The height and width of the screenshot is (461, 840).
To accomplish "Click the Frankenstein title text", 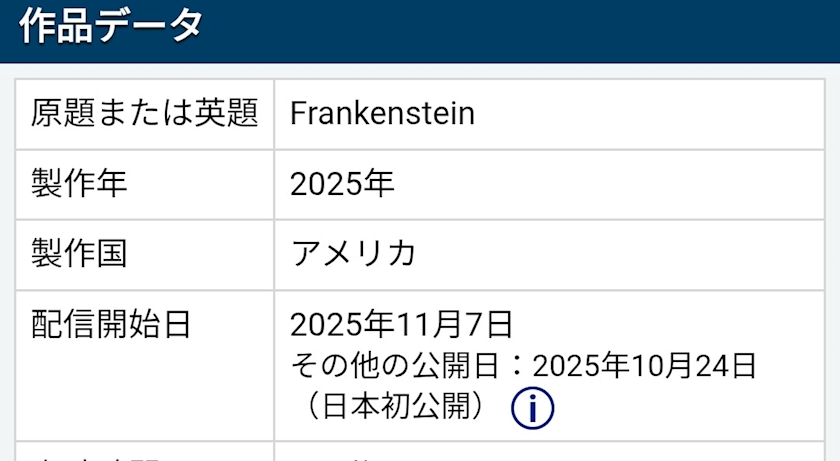I will click(382, 114).
